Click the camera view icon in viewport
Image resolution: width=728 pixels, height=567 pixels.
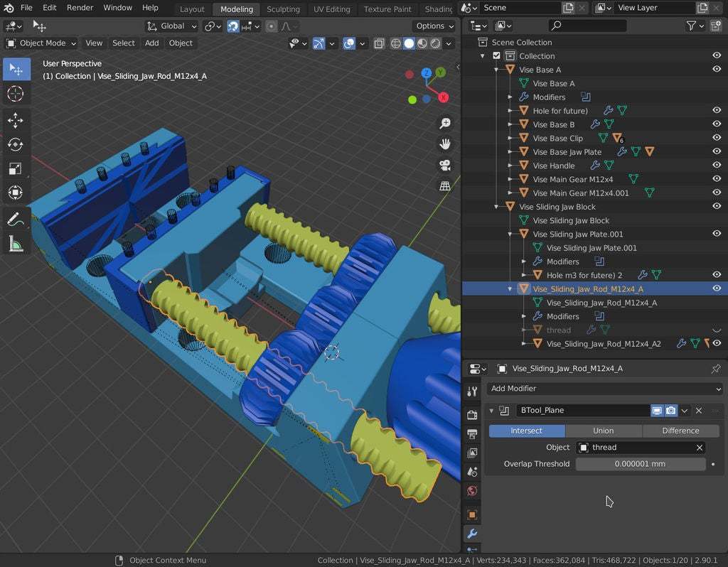pos(445,165)
